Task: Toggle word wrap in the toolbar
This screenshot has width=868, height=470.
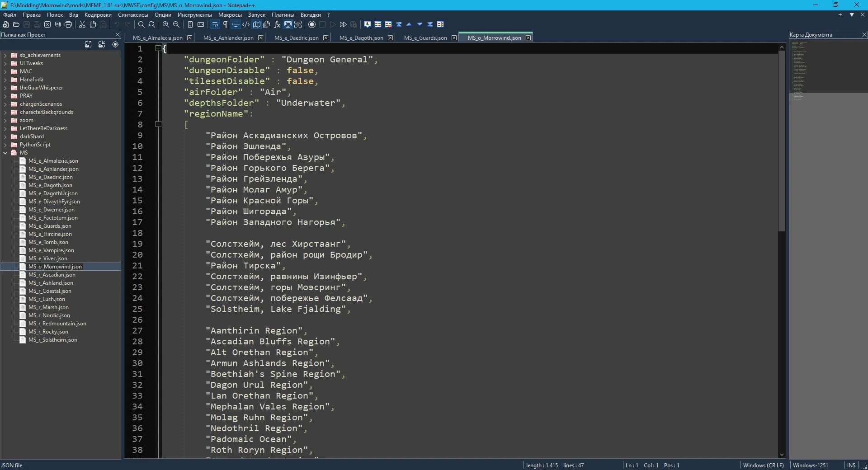Action: click(215, 24)
